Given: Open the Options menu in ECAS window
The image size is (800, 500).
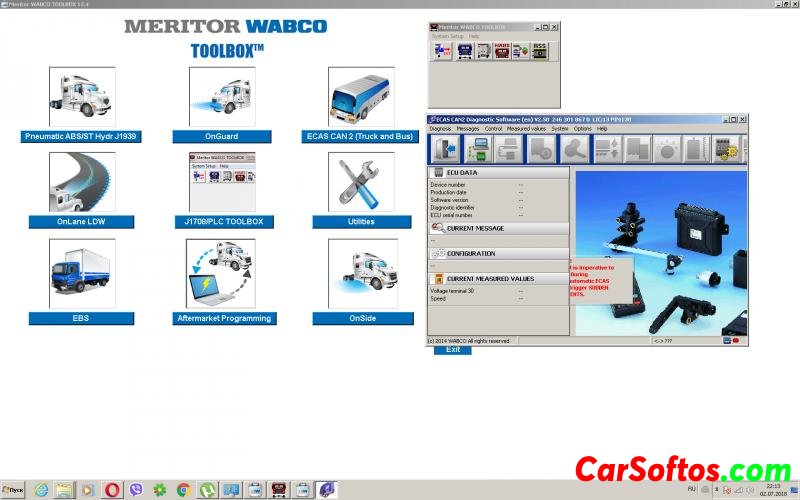Looking at the screenshot, I should click(582, 129).
